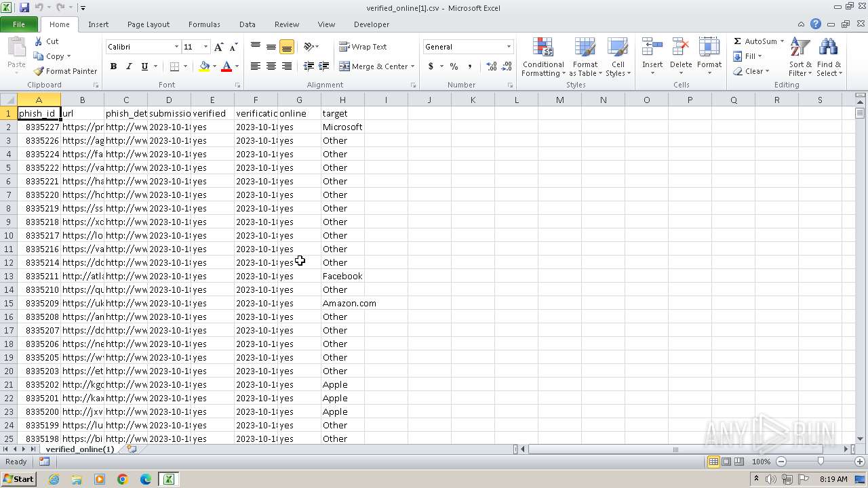
Task: Decrease font size with Shrink Font
Action: click(x=233, y=47)
